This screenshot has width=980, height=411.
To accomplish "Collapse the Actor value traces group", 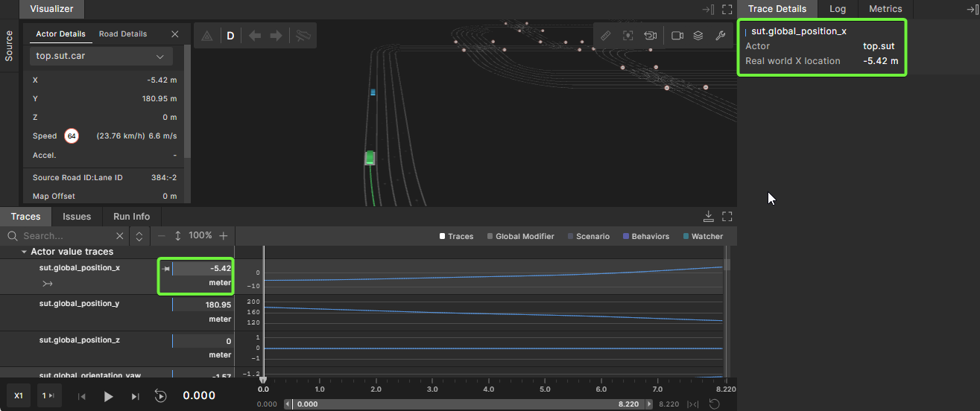I will [24, 252].
